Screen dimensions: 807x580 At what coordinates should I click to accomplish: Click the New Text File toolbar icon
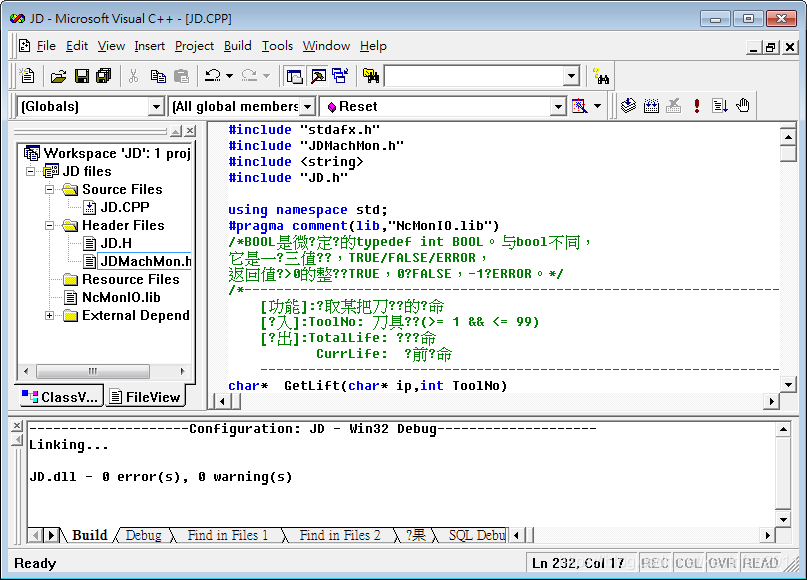coord(27,76)
